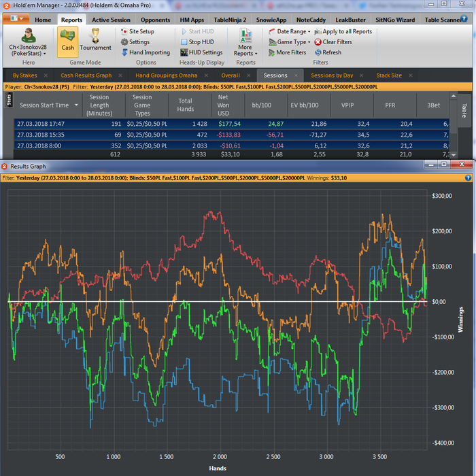This screenshot has width=476, height=476.
Task: Click sessions grid scrollbar up arrow
Action: 454,96
